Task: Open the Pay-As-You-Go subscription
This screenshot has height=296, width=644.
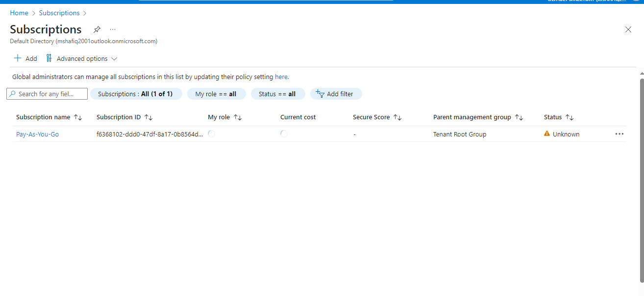Action: click(x=37, y=134)
